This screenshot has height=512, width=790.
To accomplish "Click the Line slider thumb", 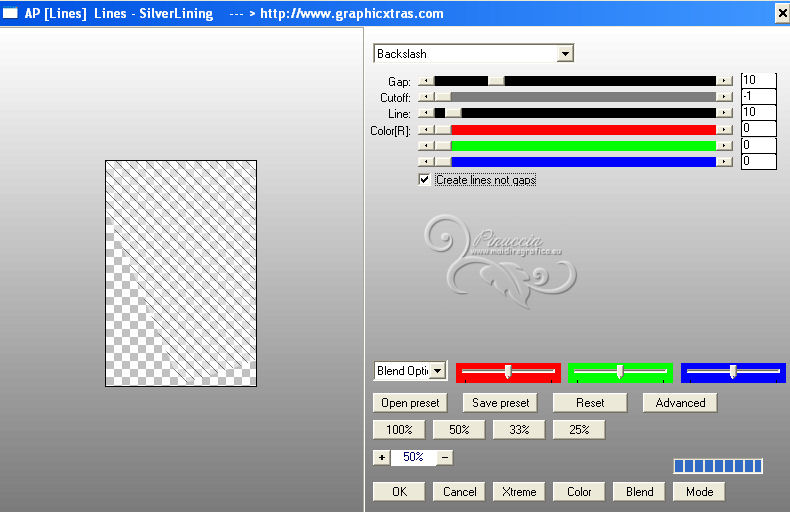I will (x=453, y=113).
